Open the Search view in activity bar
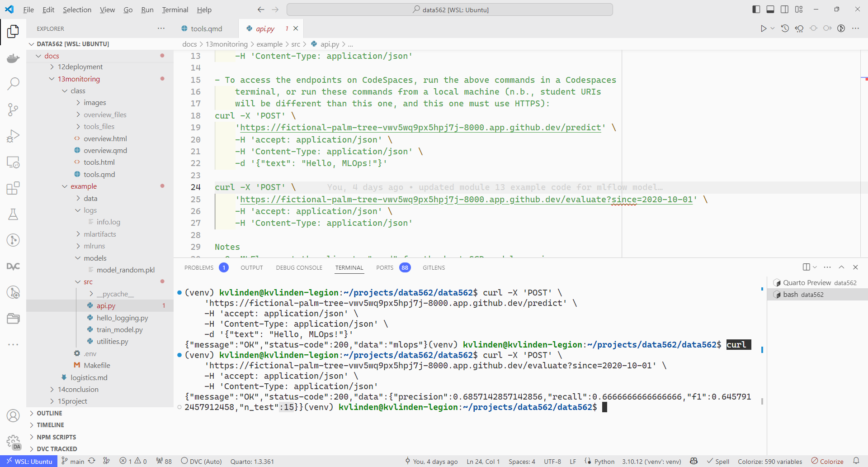868x467 pixels. (13, 83)
